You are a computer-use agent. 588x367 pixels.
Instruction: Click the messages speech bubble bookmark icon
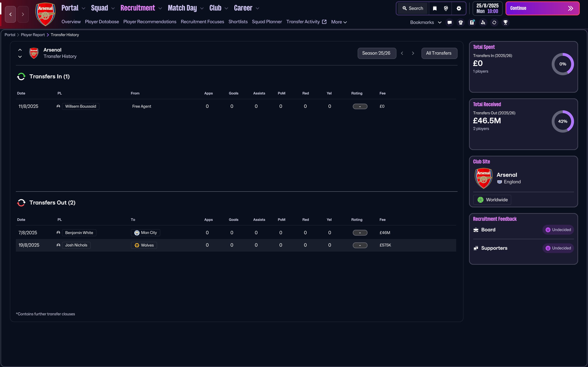pos(449,22)
